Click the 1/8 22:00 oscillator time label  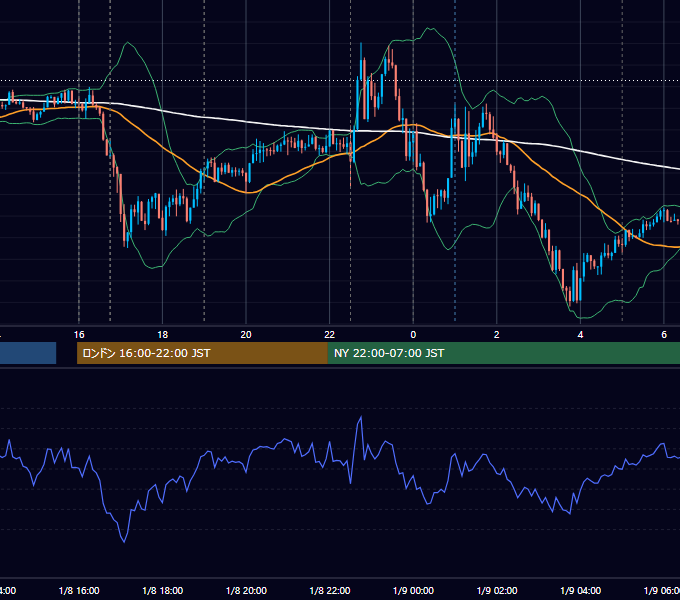coord(330,590)
